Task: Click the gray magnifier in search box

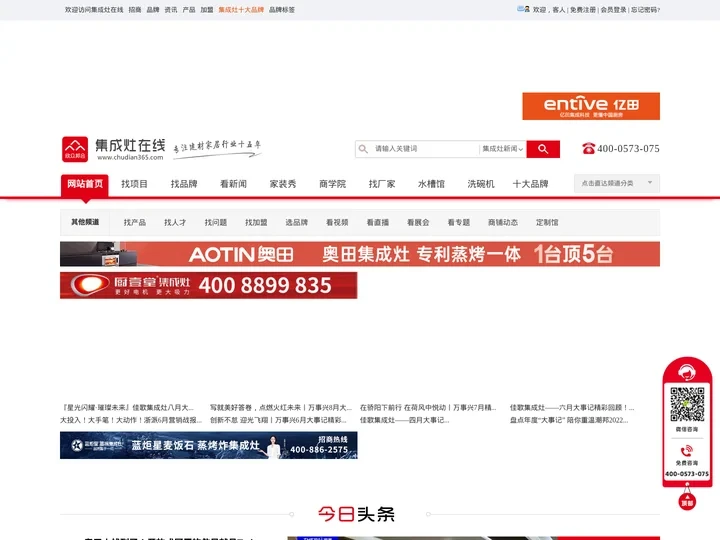Action: [363, 149]
